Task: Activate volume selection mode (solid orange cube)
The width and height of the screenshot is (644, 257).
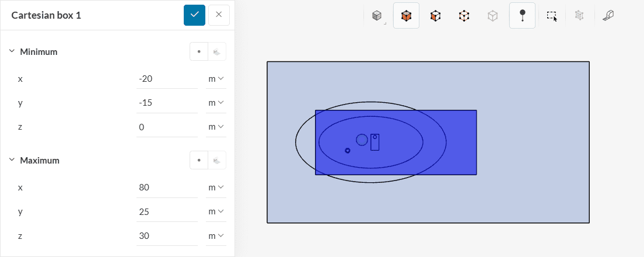Action: [x=406, y=16]
